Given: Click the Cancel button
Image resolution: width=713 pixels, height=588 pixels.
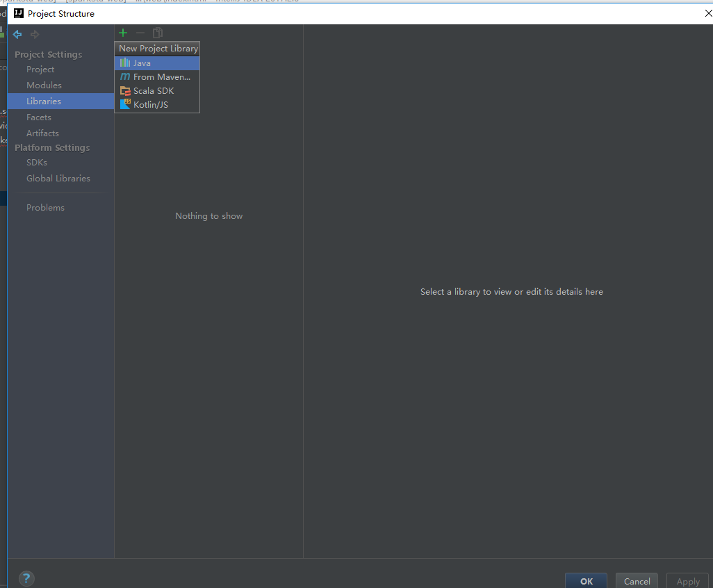Looking at the screenshot, I should point(637,581).
